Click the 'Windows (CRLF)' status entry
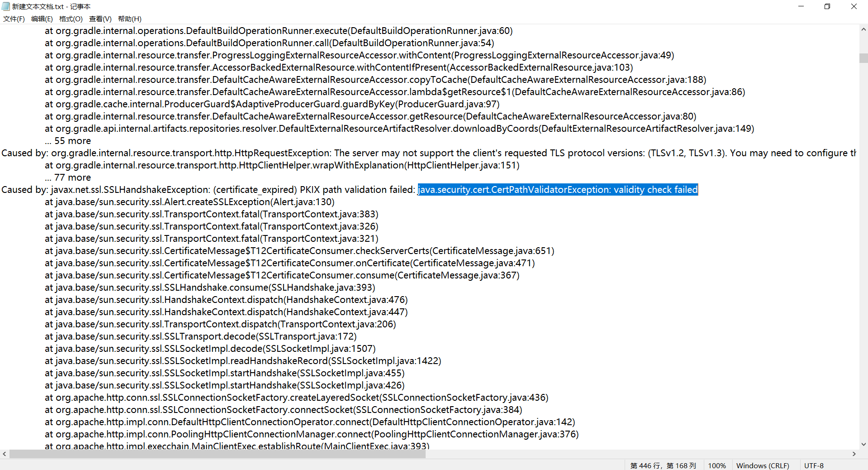 (763, 465)
